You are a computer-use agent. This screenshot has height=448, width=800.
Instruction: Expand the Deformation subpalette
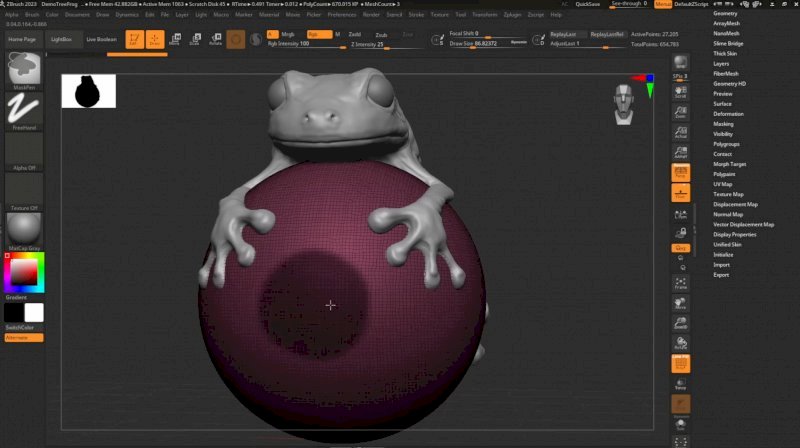tap(728, 114)
